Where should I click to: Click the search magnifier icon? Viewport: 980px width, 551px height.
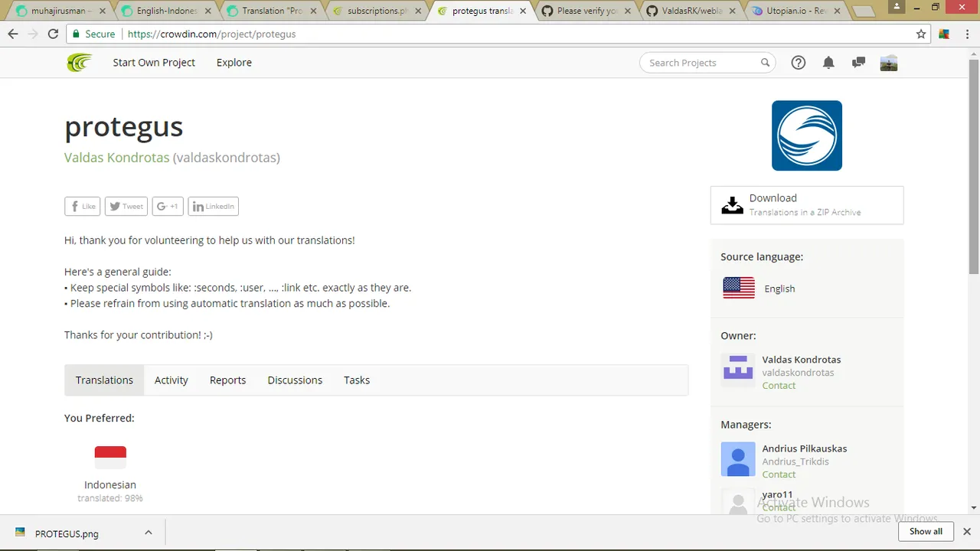(765, 63)
